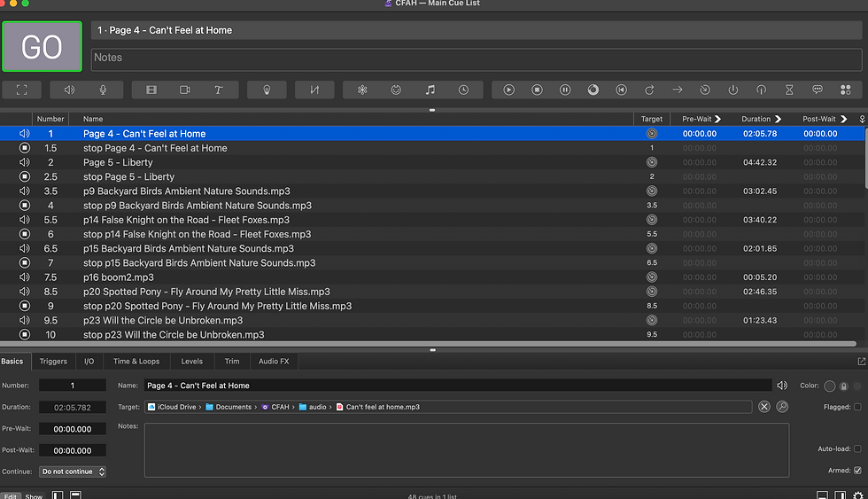
Task: Choose the first color circle
Action: click(829, 386)
